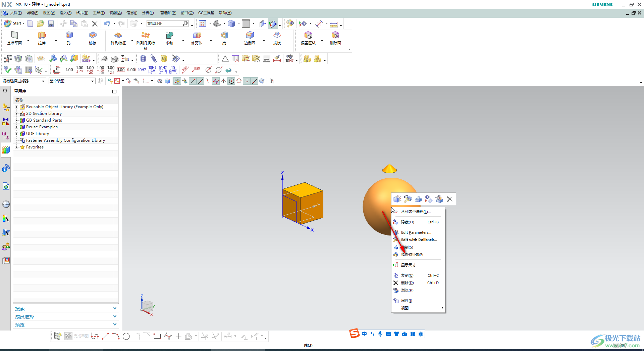
Task: Open the selection filter dropdown 没有选择过滤器
Action: coord(23,81)
